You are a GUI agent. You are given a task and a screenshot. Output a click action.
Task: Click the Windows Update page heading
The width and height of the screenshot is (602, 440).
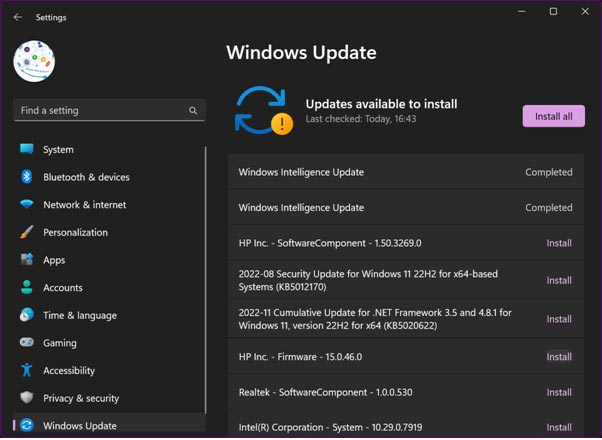coord(301,53)
